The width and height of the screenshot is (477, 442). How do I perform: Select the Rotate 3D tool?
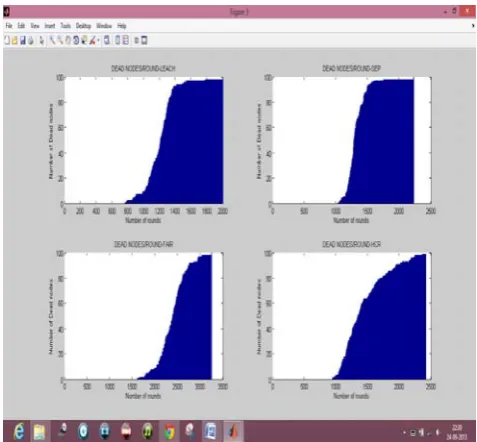(76, 40)
